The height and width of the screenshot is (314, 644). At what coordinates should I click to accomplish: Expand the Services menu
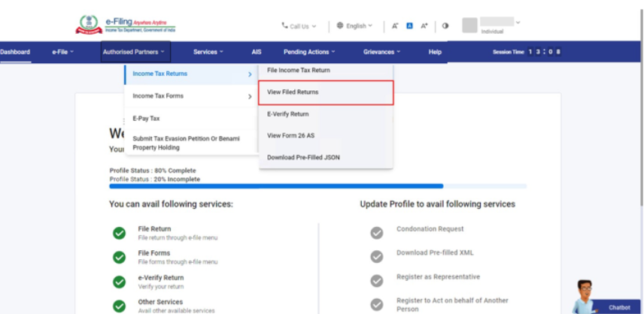(208, 52)
